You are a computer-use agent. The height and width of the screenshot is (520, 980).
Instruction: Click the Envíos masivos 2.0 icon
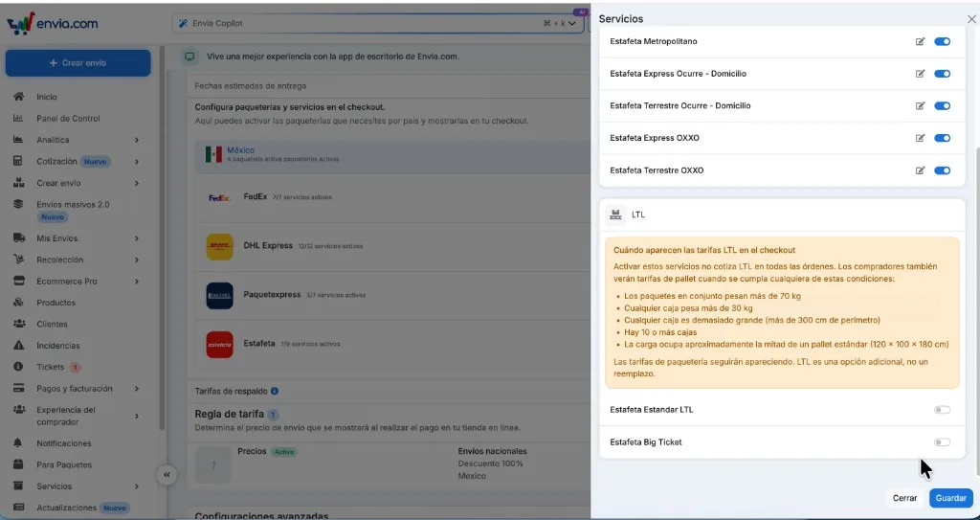coord(19,204)
